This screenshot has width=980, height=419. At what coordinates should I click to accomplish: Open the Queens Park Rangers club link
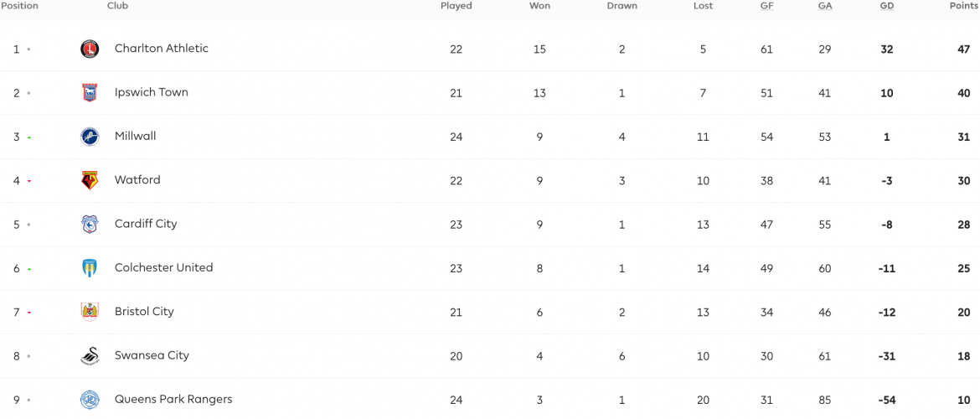point(173,399)
